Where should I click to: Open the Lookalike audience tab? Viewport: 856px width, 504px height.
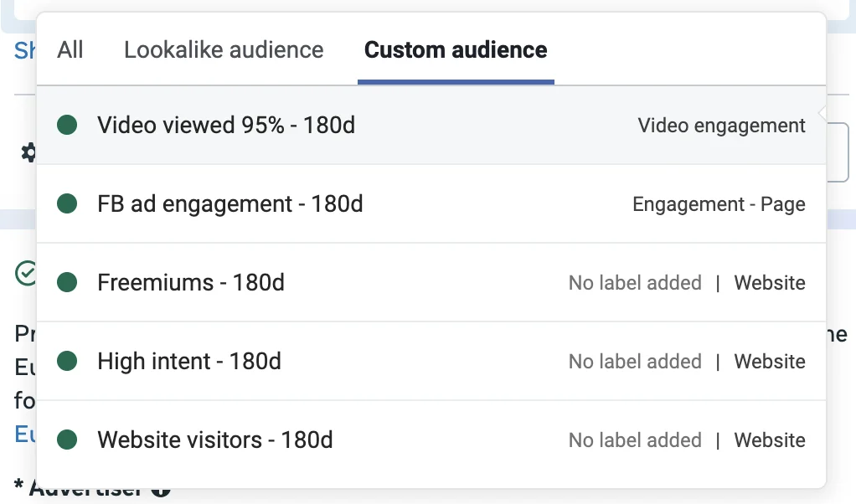[x=224, y=49]
